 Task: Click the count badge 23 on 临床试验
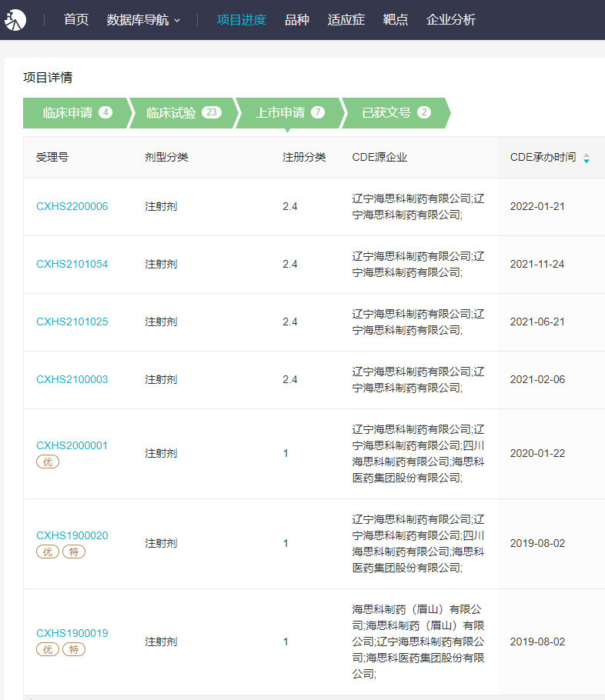coord(212,112)
